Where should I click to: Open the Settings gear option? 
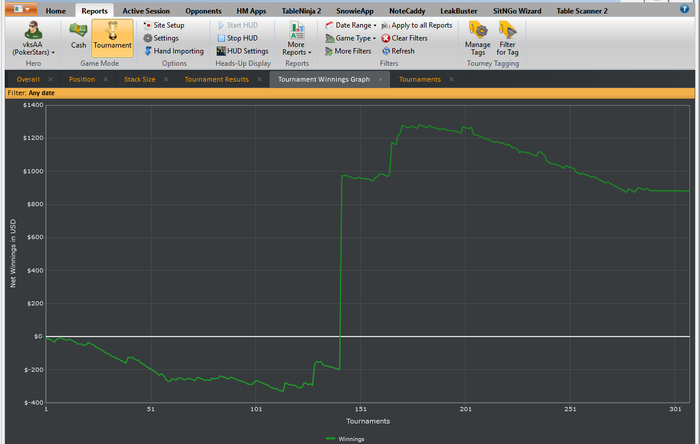[161, 38]
